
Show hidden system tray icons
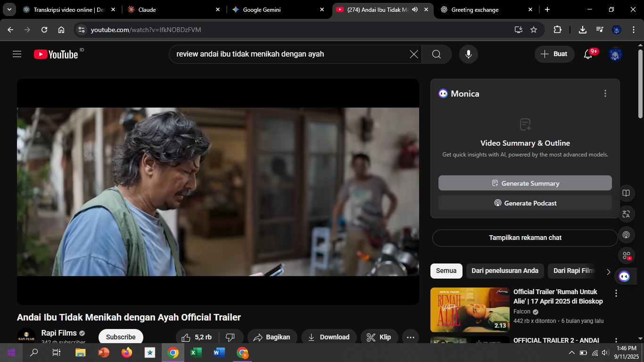tap(571, 353)
